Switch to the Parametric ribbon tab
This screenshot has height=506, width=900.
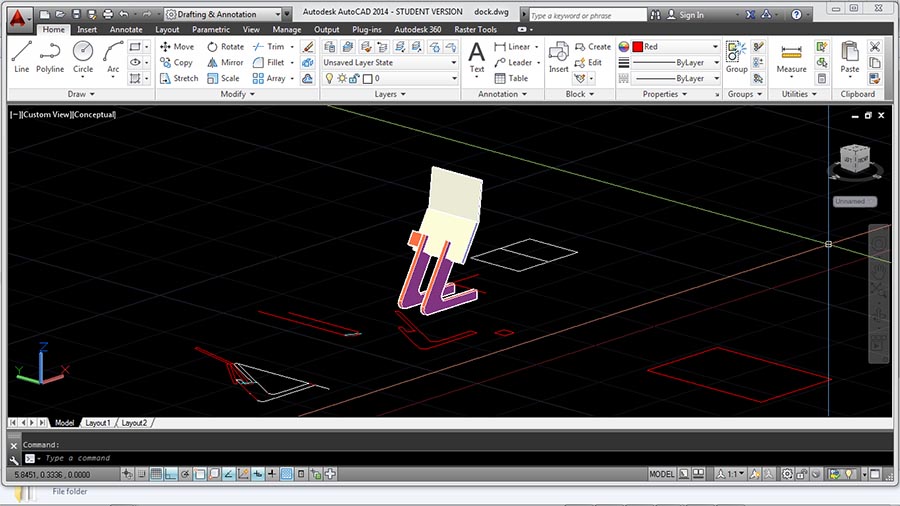(x=211, y=29)
